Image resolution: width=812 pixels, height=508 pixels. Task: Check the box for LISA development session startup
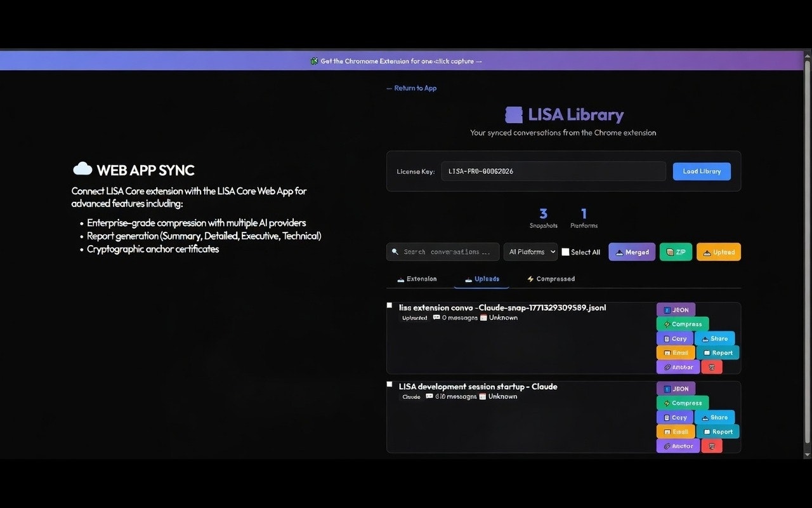tap(390, 384)
